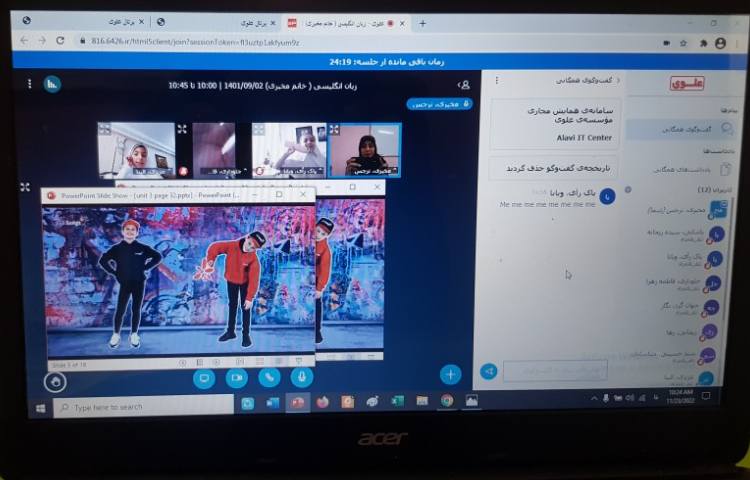Toggle webcam sharing button
This screenshot has width=750, height=480.
click(237, 378)
